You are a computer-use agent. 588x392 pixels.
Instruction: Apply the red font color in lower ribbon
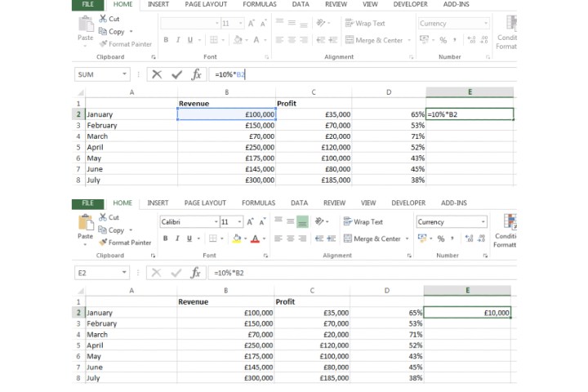[x=254, y=238]
